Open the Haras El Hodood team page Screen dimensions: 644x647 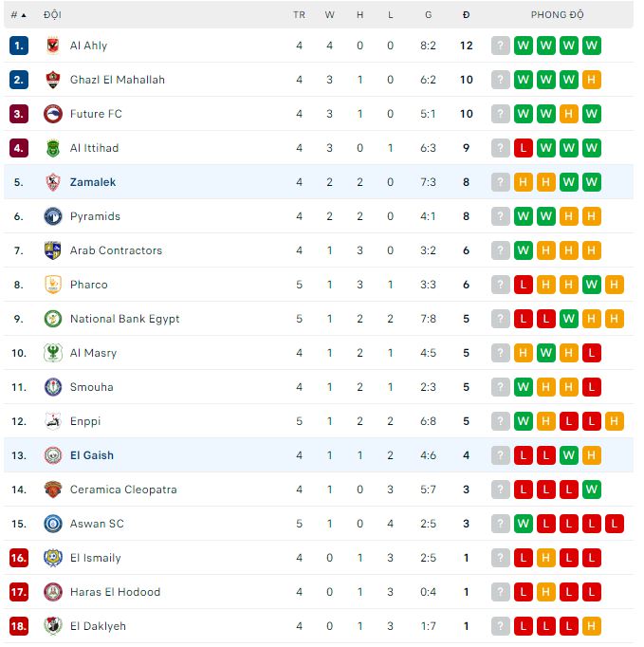115,592
